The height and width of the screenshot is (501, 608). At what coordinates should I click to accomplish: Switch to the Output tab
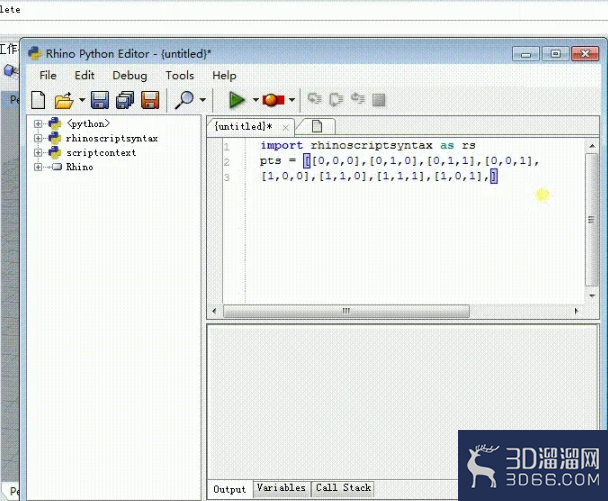click(230, 489)
